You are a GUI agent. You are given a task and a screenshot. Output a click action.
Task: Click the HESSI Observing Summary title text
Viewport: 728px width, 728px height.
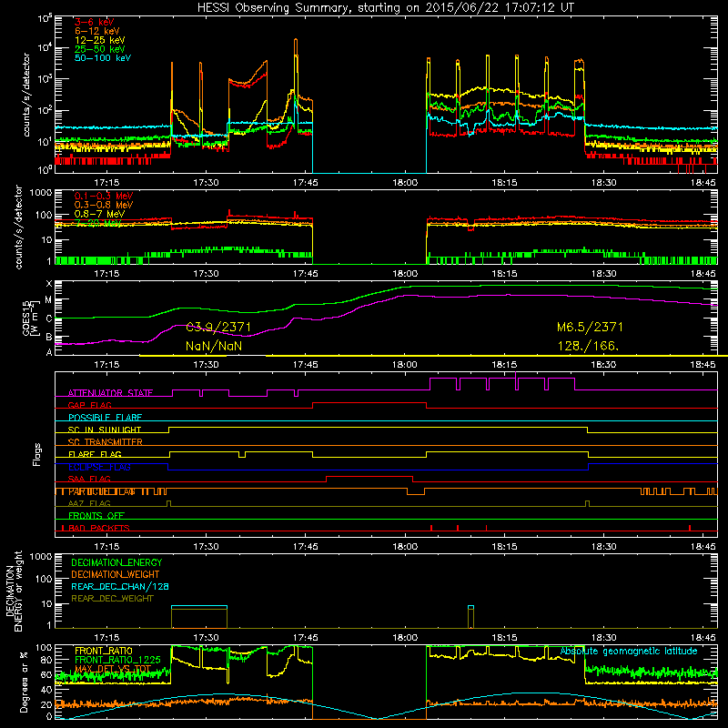[x=385, y=8]
